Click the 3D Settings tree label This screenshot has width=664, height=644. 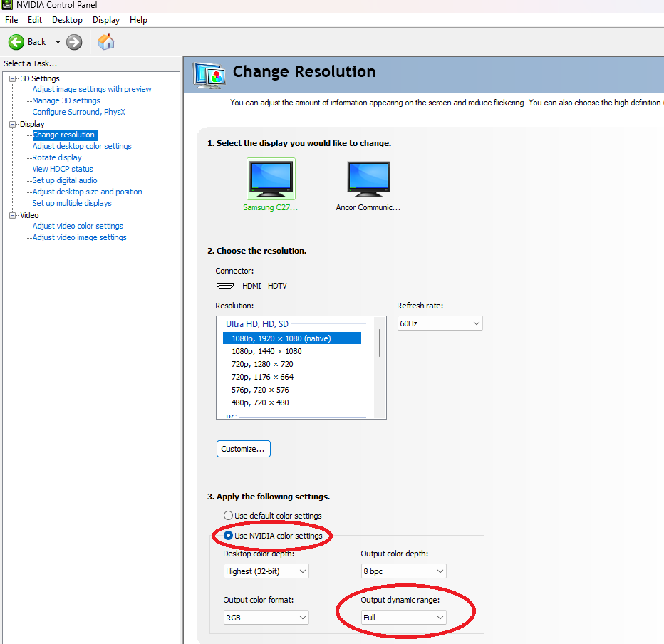pyautogui.click(x=40, y=79)
